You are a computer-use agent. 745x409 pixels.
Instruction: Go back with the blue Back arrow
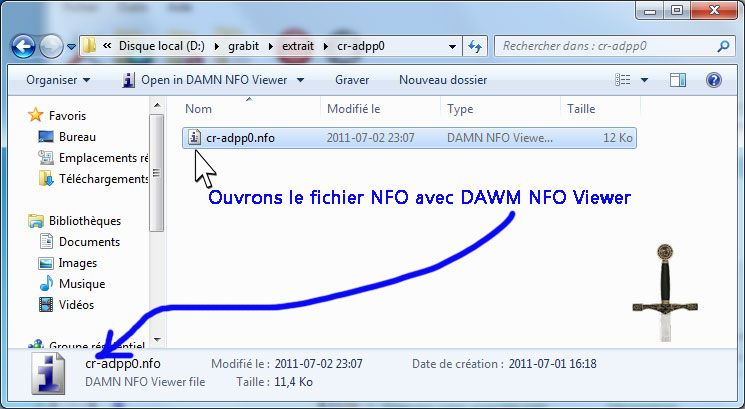(23, 47)
